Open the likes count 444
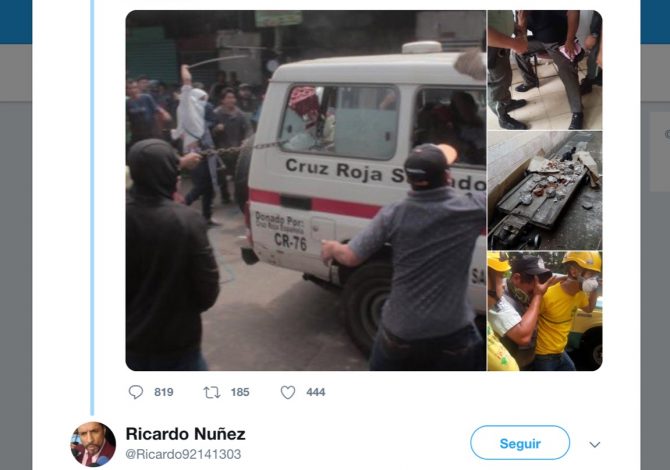 pos(316,392)
